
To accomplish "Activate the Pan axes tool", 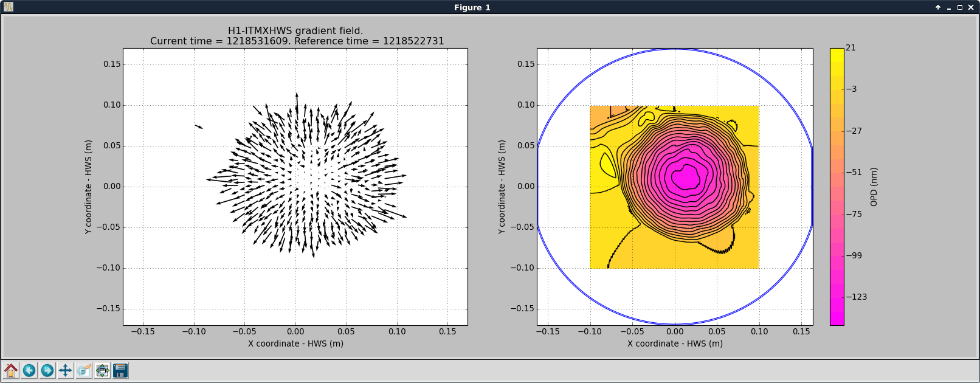I will coord(66,370).
